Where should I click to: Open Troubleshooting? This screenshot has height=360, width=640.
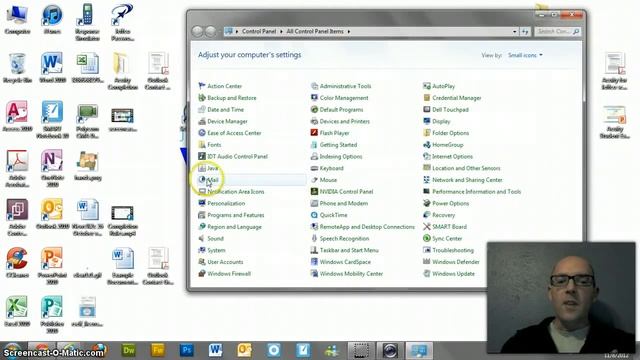pyautogui.click(x=453, y=250)
